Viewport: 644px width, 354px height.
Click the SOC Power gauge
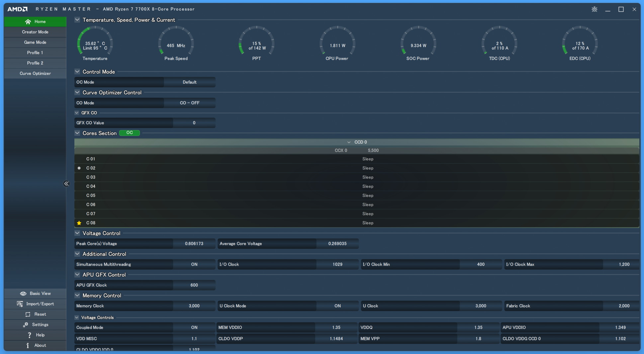418,44
